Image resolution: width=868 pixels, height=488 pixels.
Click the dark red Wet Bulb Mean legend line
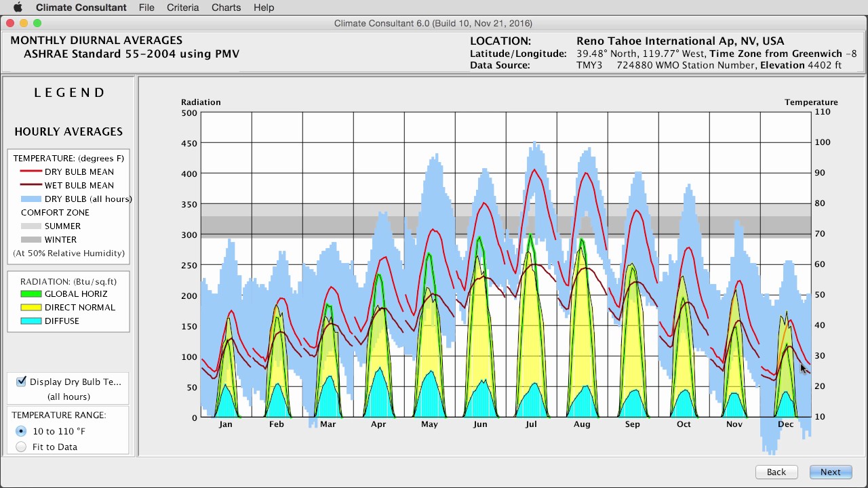pyautogui.click(x=31, y=185)
